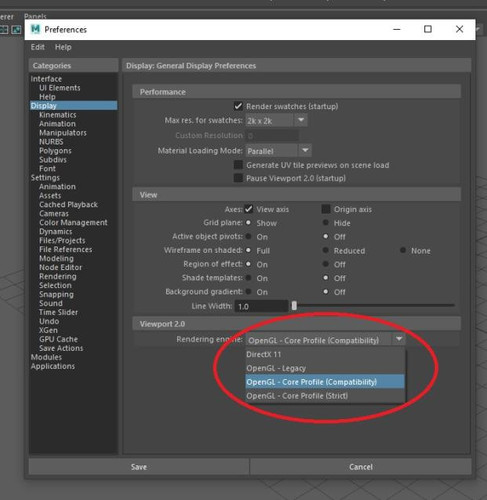Screen dimensions: 487x500
Task: Open the Help menu
Action: [x=63, y=47]
